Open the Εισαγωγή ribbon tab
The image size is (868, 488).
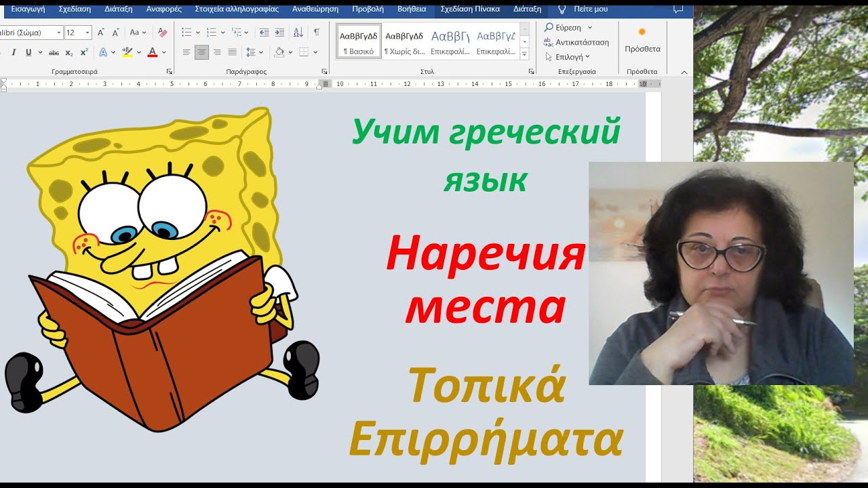point(28,9)
